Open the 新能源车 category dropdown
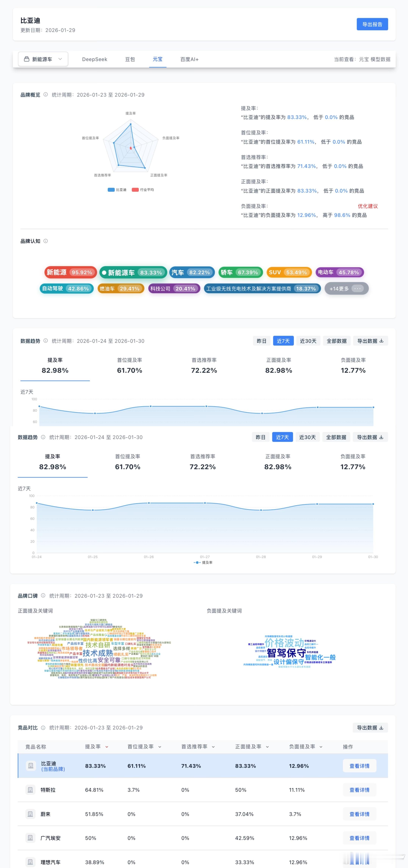The image size is (408, 868). tap(43, 59)
